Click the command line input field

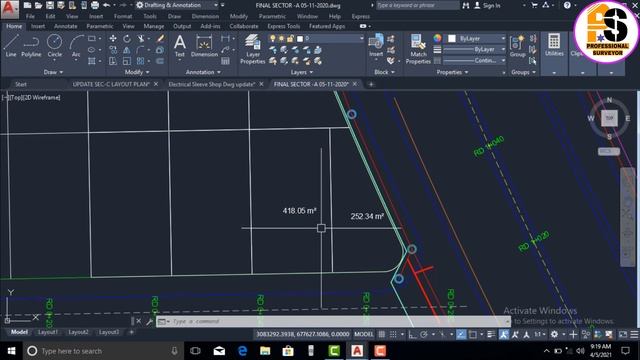[333, 322]
